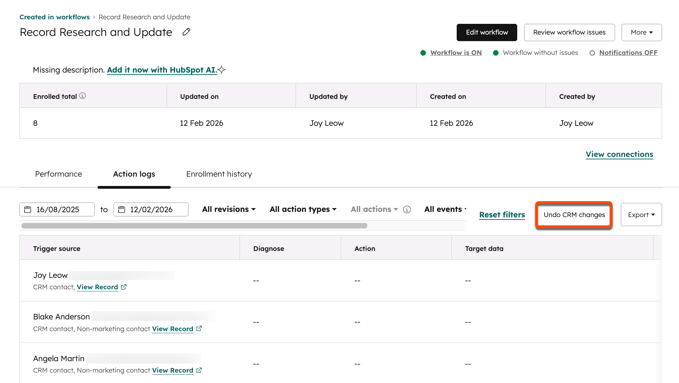Open View connections link
This screenshot has height=383, width=679.
619,155
